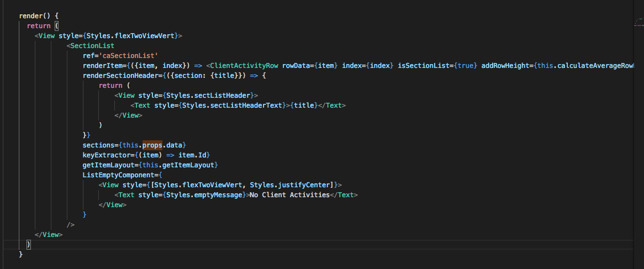Image resolution: width=644 pixels, height=269 pixels.
Task: Click the rowData attribute
Action: point(297,66)
